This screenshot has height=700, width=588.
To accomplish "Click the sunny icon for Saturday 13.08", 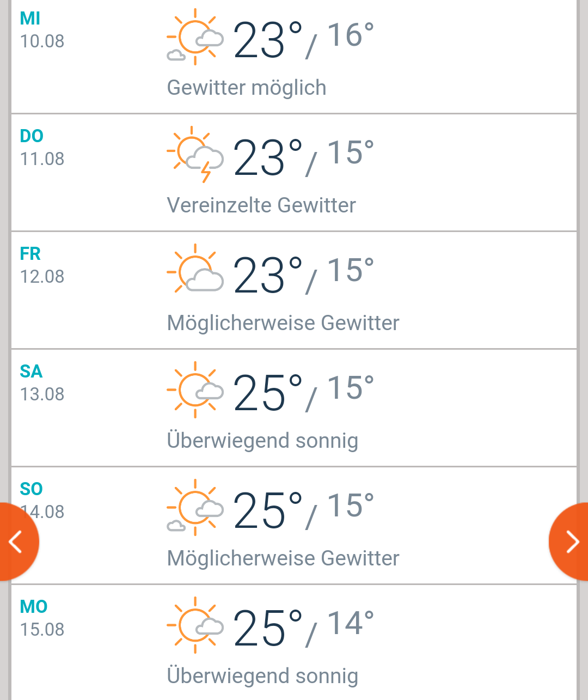I will coord(195,390).
